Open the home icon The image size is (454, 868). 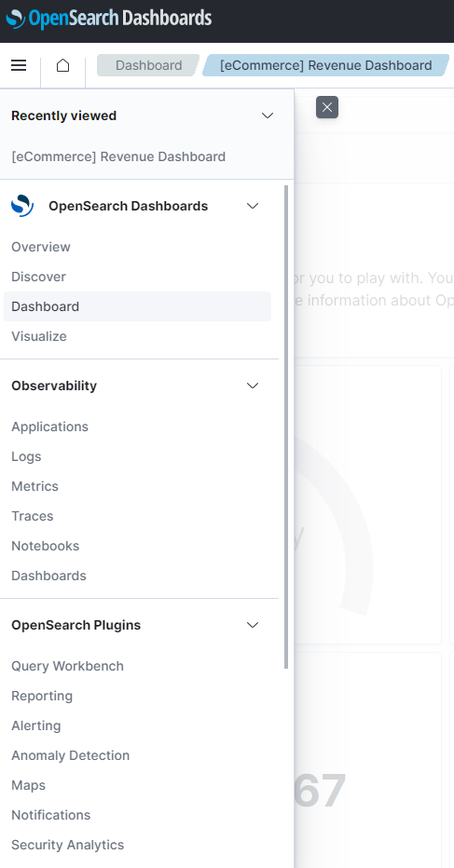click(x=62, y=65)
